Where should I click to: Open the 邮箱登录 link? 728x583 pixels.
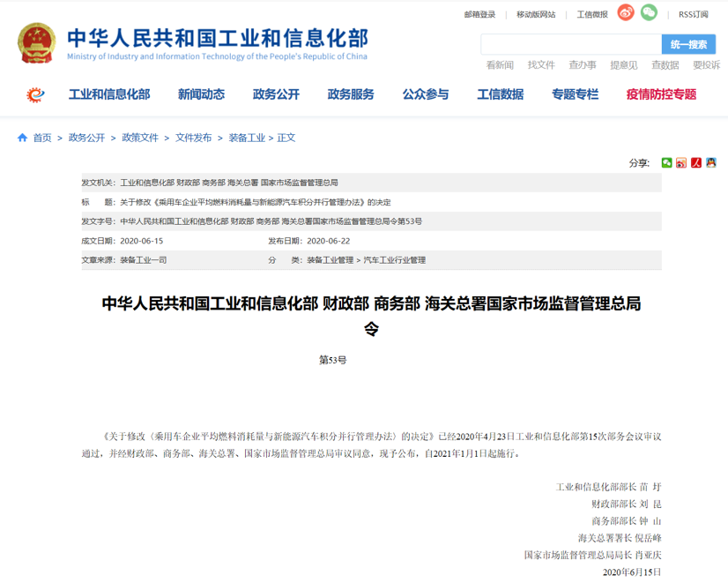[479, 14]
